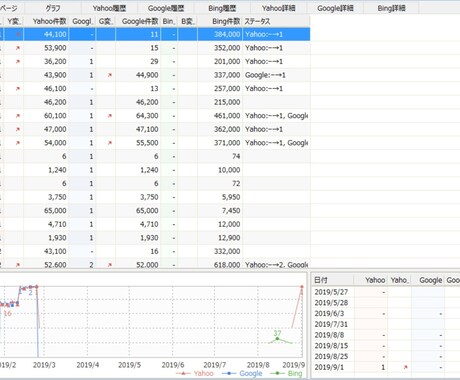Screen dimensions: 460x380
Task: Select the Bing件数 cell 461,000
Action: click(x=220, y=116)
